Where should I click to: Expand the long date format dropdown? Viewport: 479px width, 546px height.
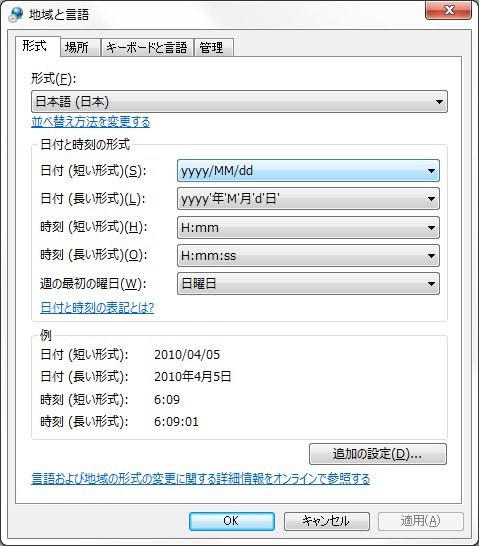point(308,199)
